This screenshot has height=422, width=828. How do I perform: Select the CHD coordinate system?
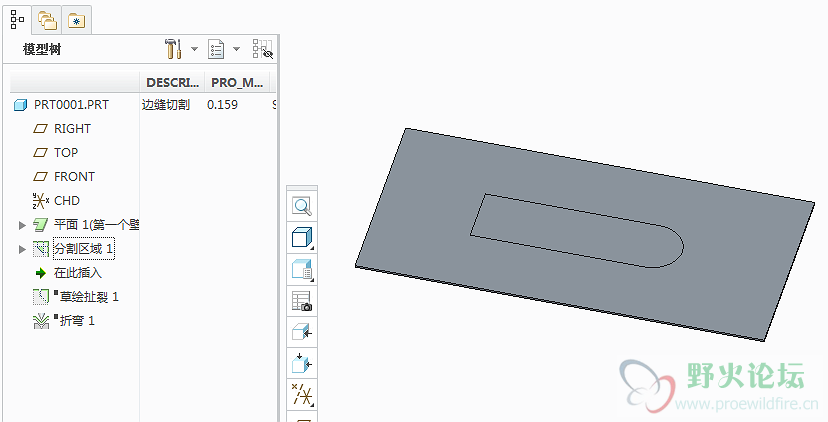coord(67,201)
